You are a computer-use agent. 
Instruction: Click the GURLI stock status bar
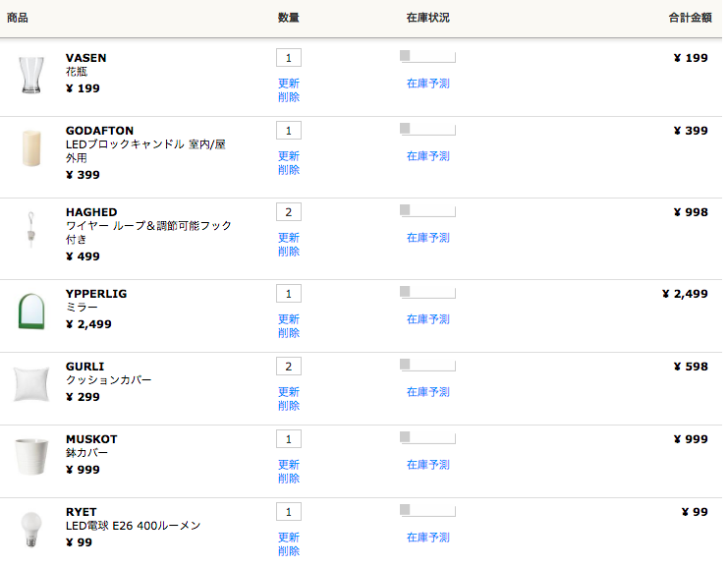pyautogui.click(x=427, y=365)
